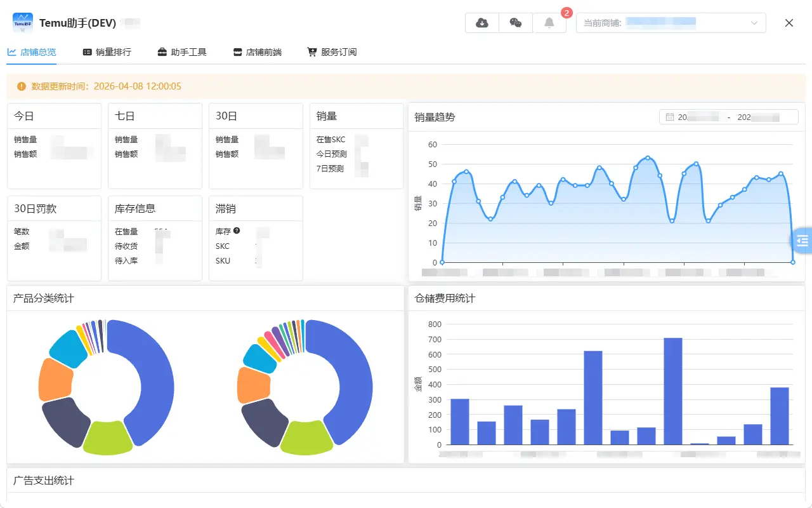This screenshot has height=508, width=812.
Task: Click the warning icon beside update time
Action: pos(22,86)
